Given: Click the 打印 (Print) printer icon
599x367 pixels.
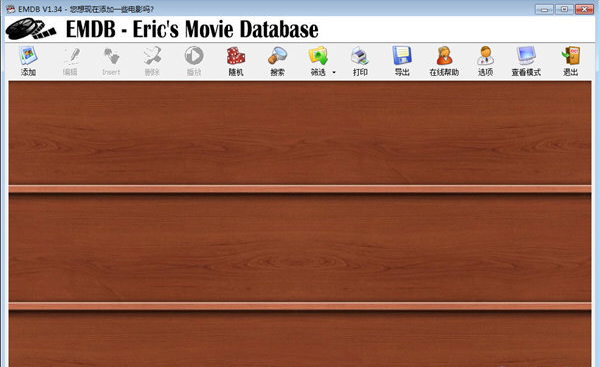Looking at the screenshot, I should (360, 56).
